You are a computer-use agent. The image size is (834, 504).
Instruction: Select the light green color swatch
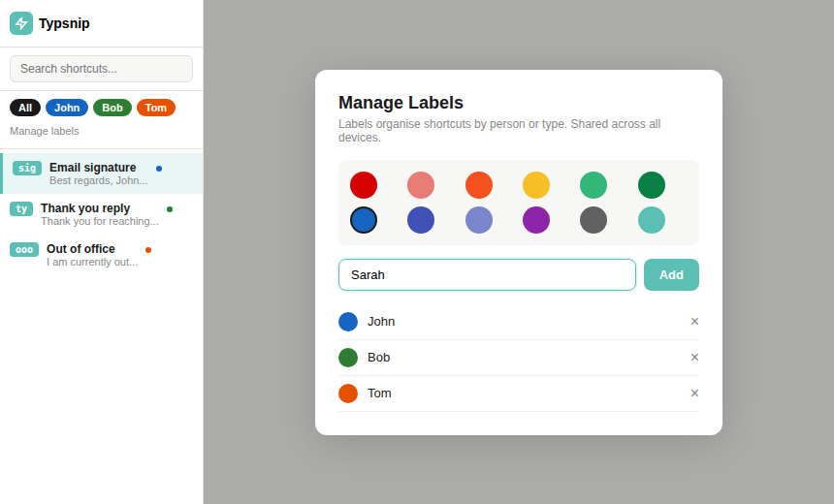(593, 185)
